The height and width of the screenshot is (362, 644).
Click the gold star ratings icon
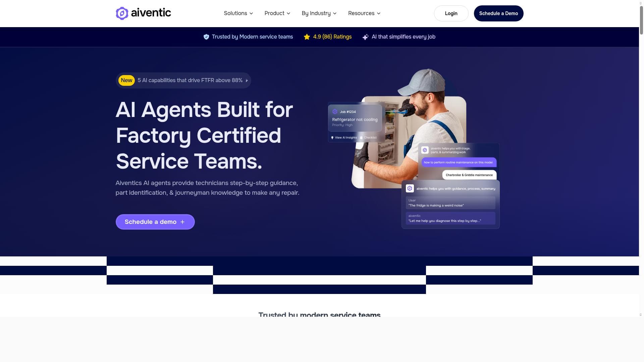pyautogui.click(x=307, y=37)
